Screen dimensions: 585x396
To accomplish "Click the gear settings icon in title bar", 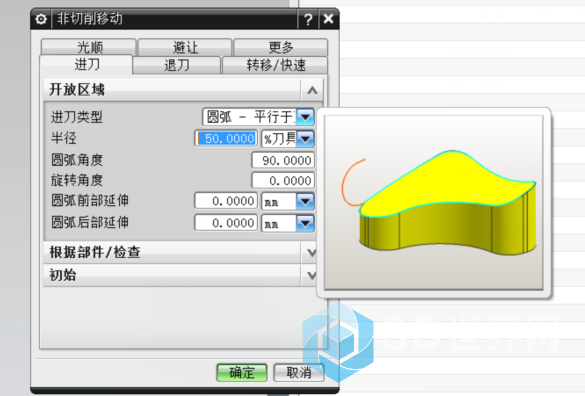I will pos(41,19).
